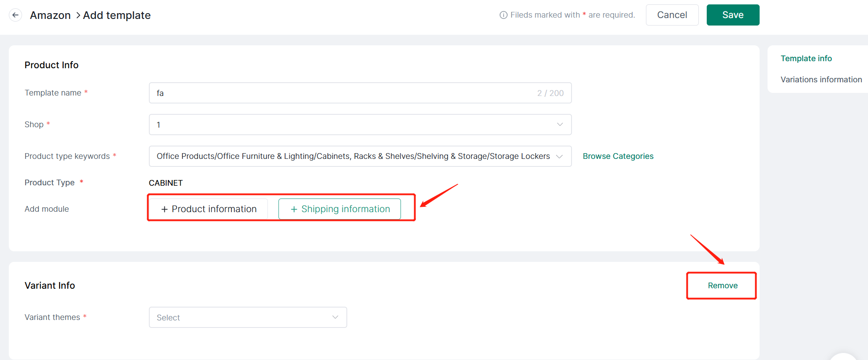Open Product type keywords dropdown arrow
Screen dimensions: 868x360
click(x=560, y=156)
